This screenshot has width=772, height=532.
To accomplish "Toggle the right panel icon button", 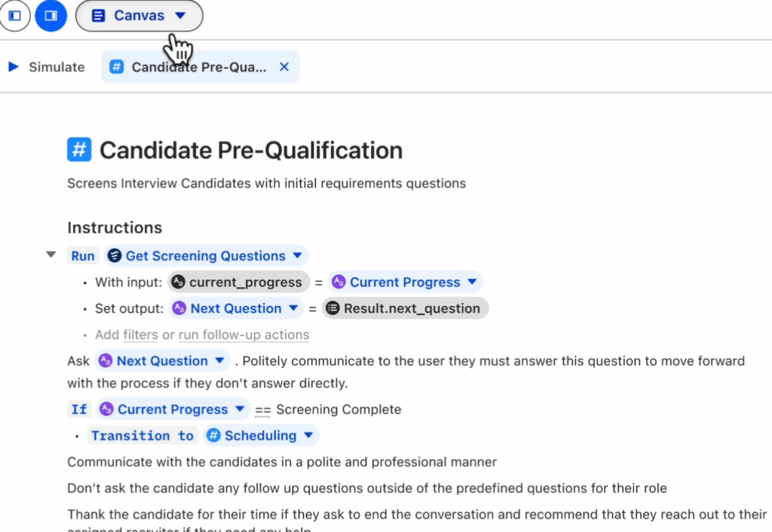I will coord(51,16).
